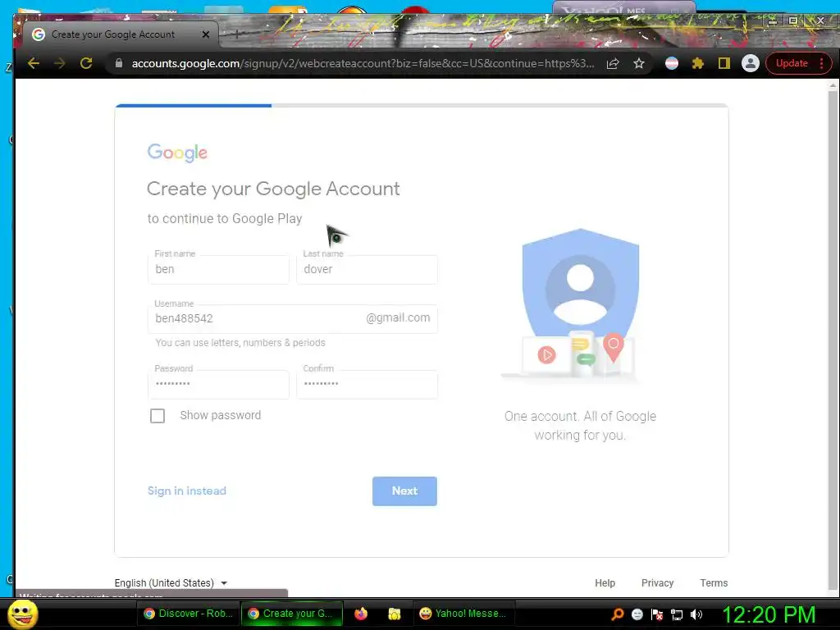840x630 pixels.
Task: Click the First name field
Action: click(x=218, y=269)
